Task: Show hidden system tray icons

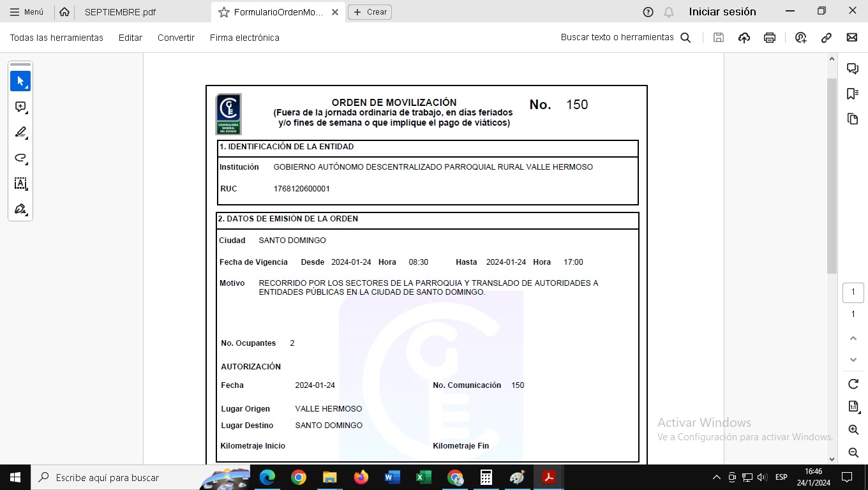Action: (x=716, y=477)
